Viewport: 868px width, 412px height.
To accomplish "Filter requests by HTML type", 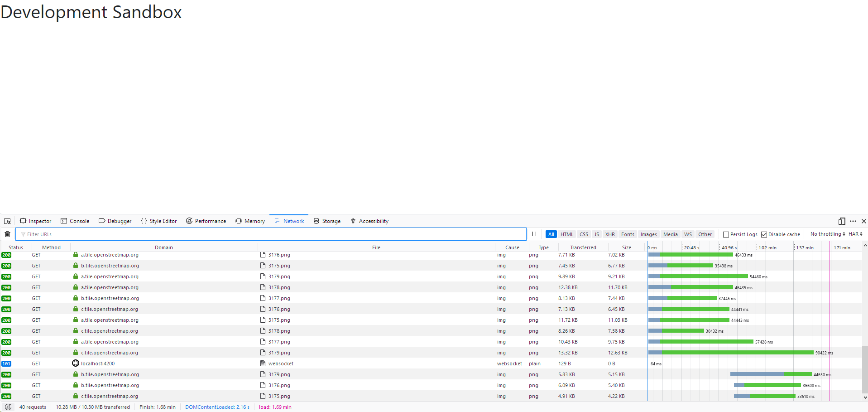I will coord(567,234).
